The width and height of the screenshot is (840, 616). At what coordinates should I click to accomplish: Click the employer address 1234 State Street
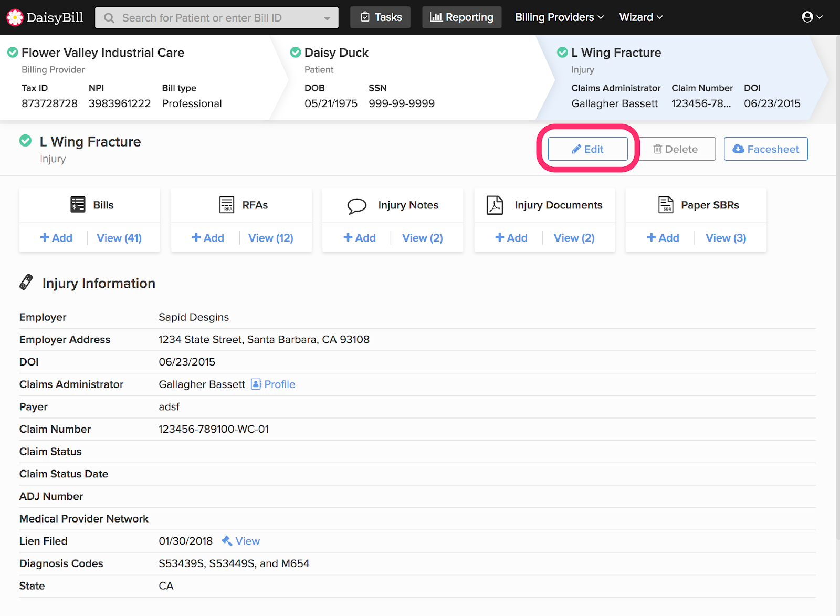(264, 340)
